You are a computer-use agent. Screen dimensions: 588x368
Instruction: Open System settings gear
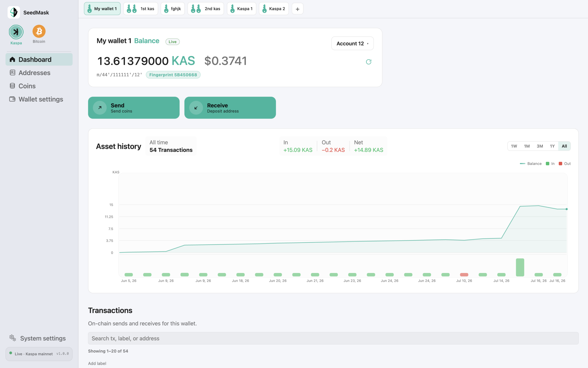13,338
